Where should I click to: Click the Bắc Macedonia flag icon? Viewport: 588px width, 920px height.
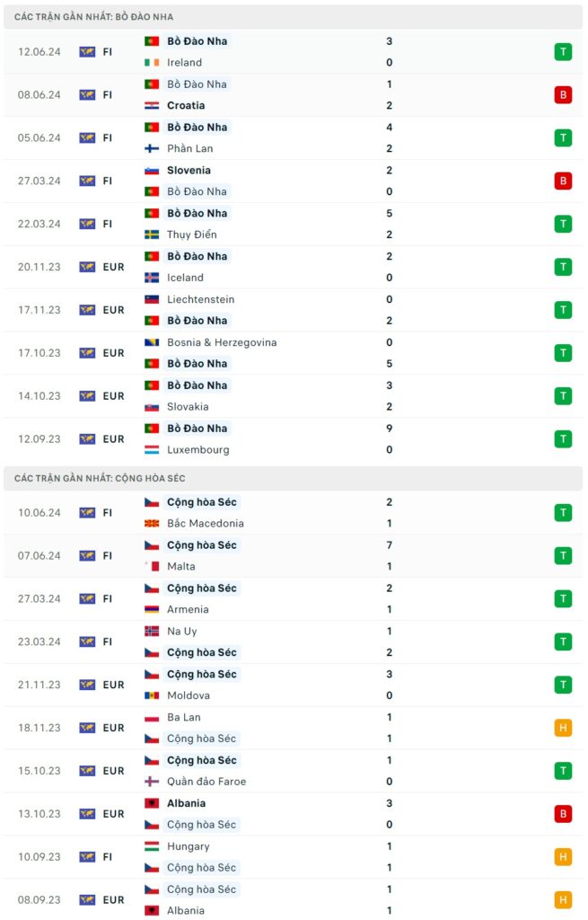coord(152,524)
